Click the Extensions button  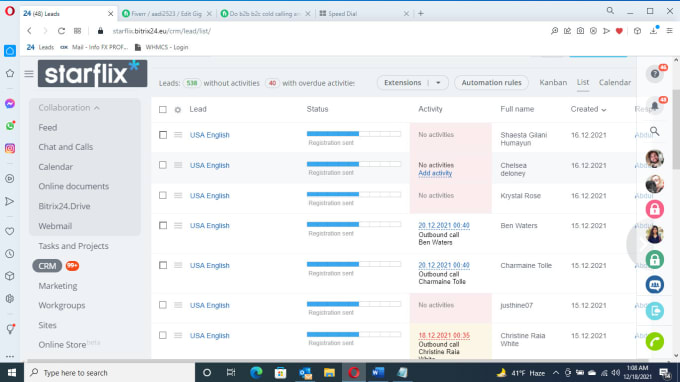tap(402, 82)
